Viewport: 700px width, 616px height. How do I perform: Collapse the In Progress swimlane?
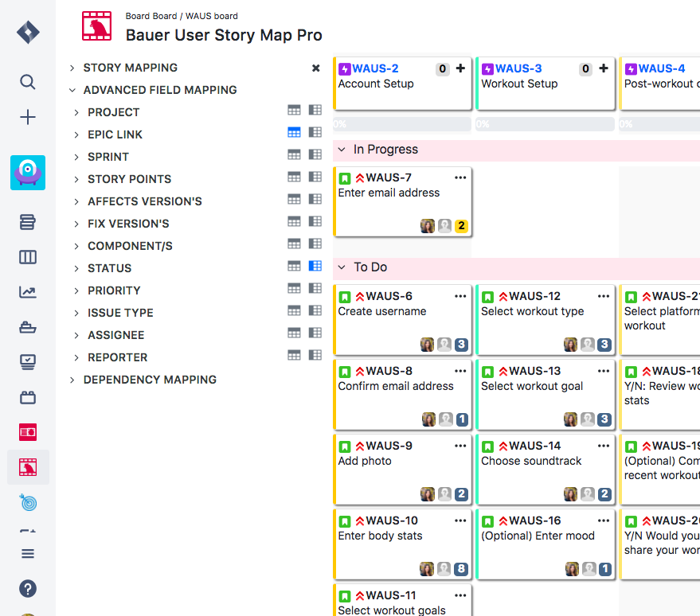click(342, 150)
